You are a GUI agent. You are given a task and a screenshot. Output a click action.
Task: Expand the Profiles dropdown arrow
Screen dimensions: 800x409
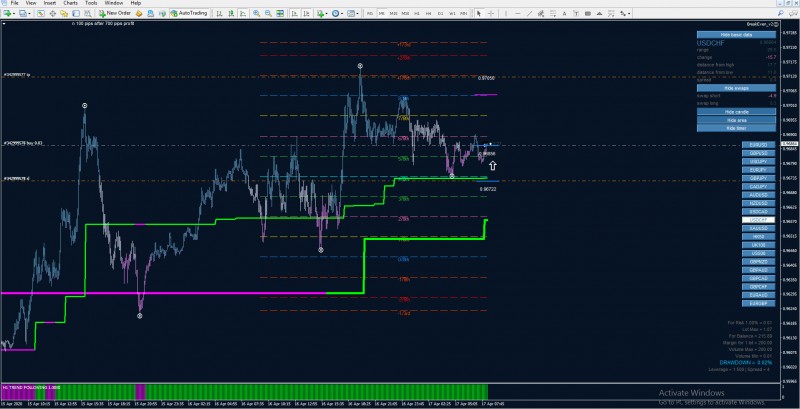pyautogui.click(x=30, y=13)
